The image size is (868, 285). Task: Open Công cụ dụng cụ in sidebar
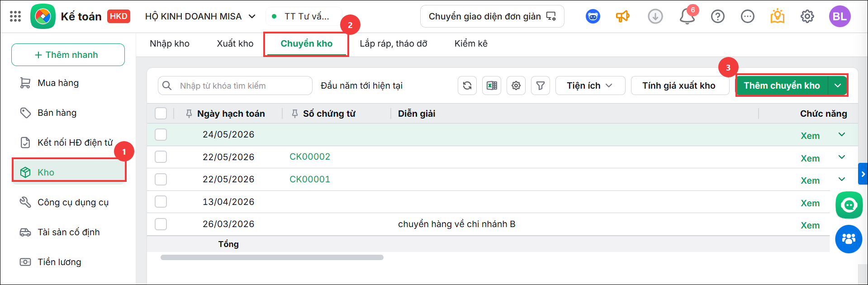click(x=73, y=203)
